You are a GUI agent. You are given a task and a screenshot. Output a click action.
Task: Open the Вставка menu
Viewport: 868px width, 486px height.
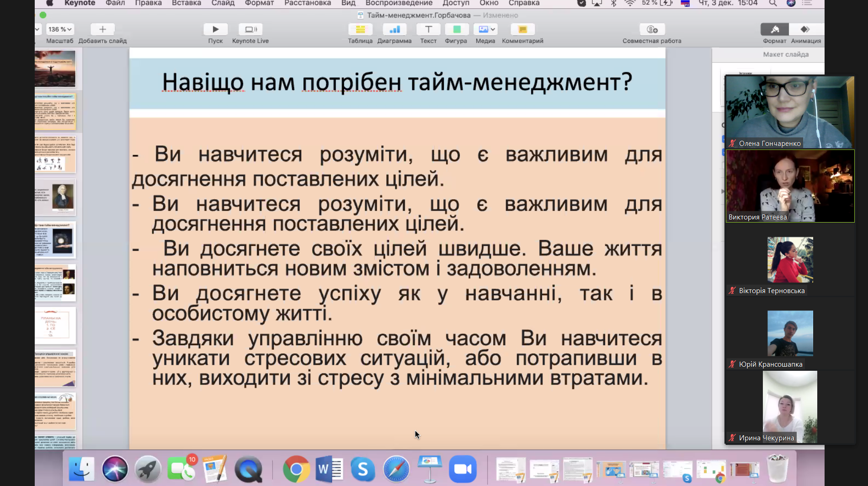[x=186, y=3]
